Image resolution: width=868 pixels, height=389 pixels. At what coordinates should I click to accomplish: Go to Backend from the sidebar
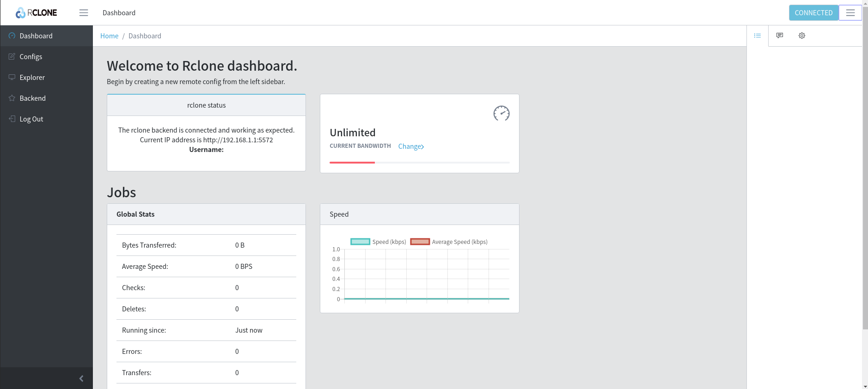coord(47,98)
